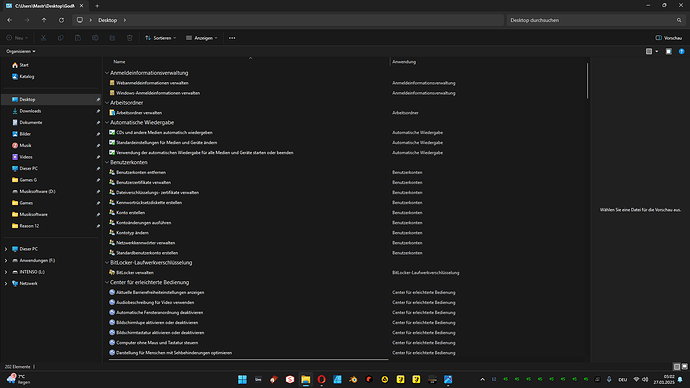Screen dimensions: 690x388
Task: Toggle the Vorschau preview pane button
Action: pos(668,38)
